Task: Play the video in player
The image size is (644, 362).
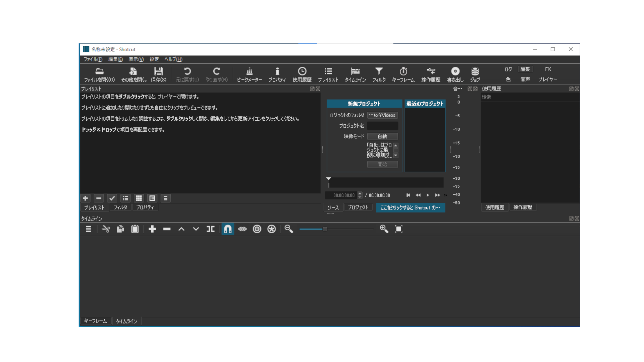Action: coord(428,195)
